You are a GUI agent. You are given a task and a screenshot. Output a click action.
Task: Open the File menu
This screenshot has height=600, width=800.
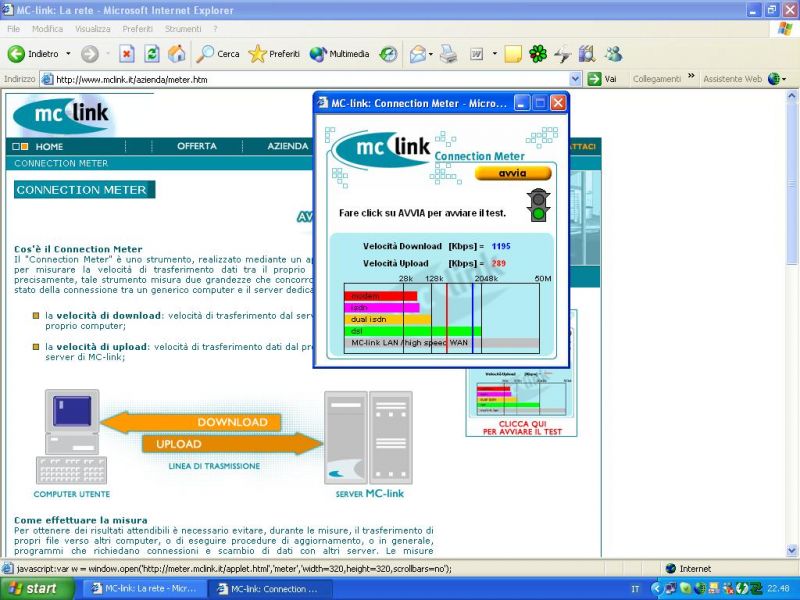13,29
